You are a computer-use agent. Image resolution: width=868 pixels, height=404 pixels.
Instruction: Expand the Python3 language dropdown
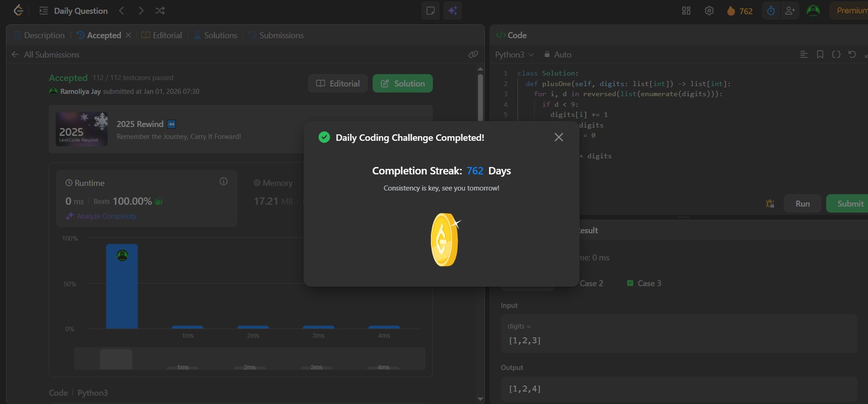(514, 54)
